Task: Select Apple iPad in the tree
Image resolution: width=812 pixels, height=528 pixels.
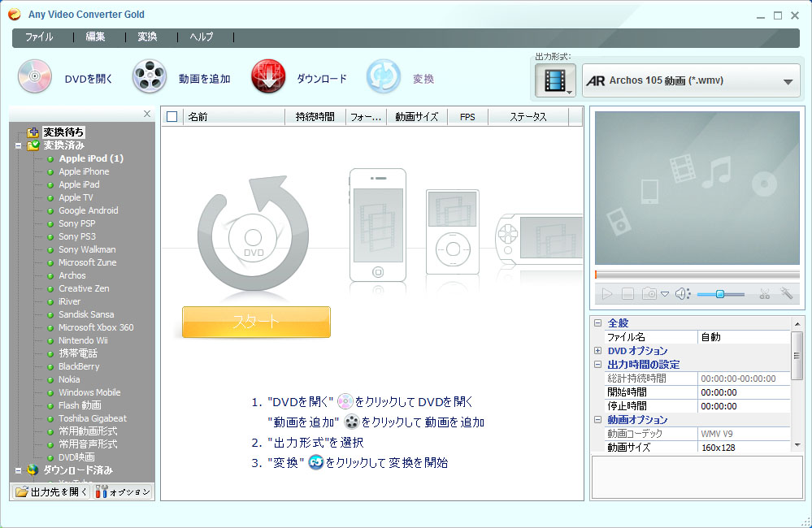Action: pos(79,185)
